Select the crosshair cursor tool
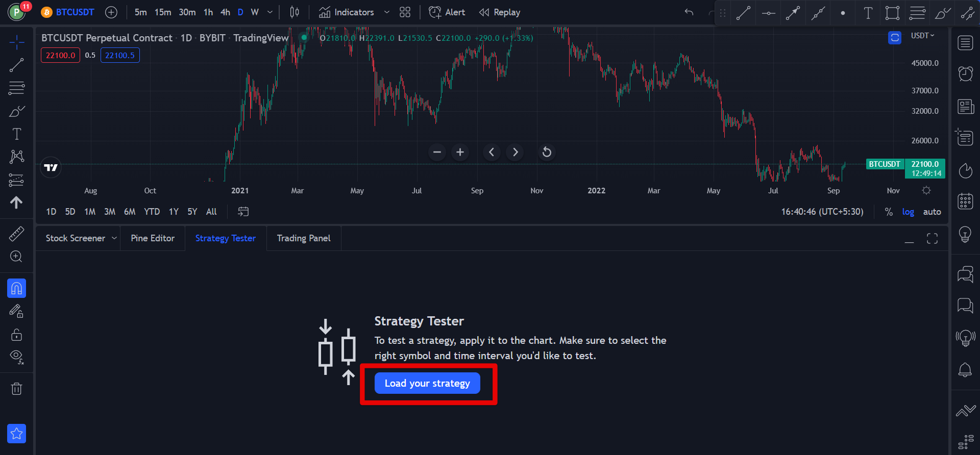The height and width of the screenshot is (455, 980). tap(16, 42)
